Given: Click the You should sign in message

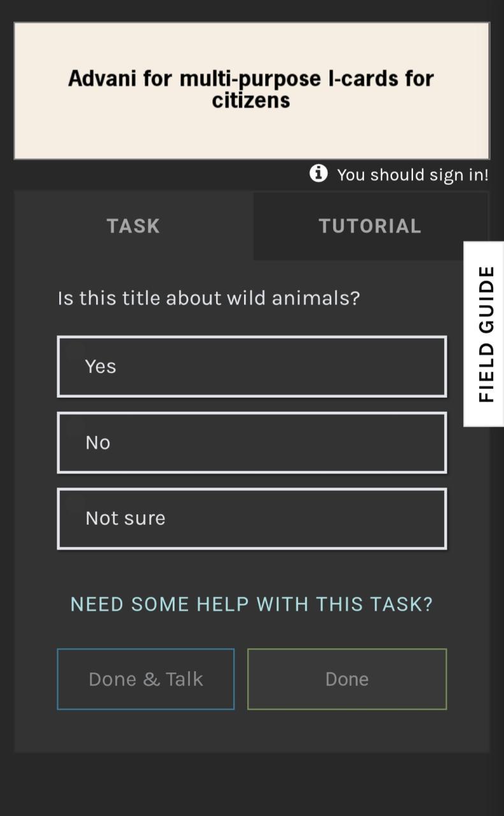Looking at the screenshot, I should 413,175.
